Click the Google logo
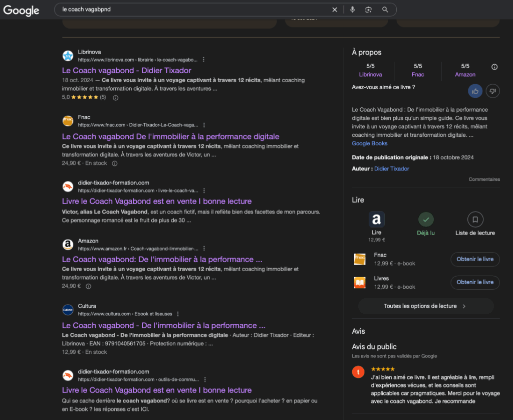 tap(21, 10)
